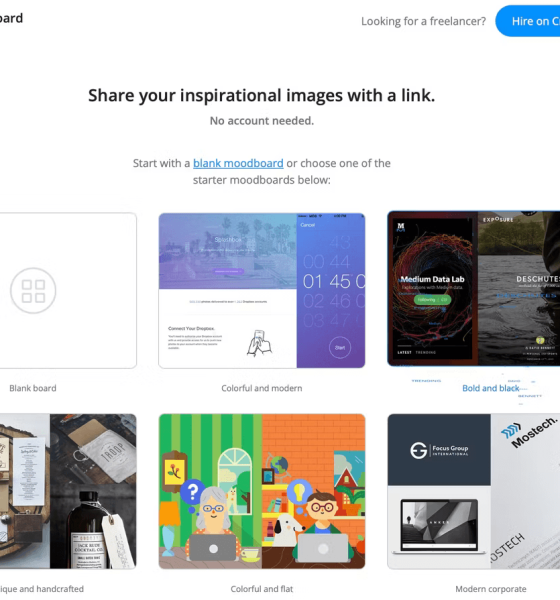Screen dimensions: 560x600
Task: Click the Blank board label
Action: coord(33,388)
